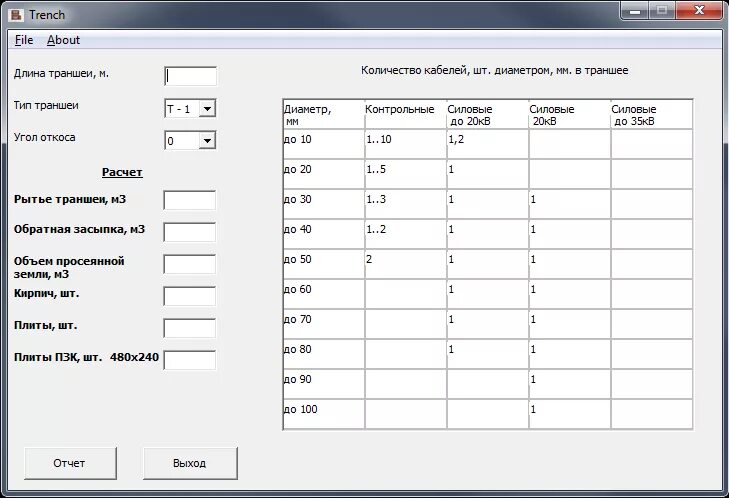Click the '1..3' table cell

pyautogui.click(x=405, y=204)
